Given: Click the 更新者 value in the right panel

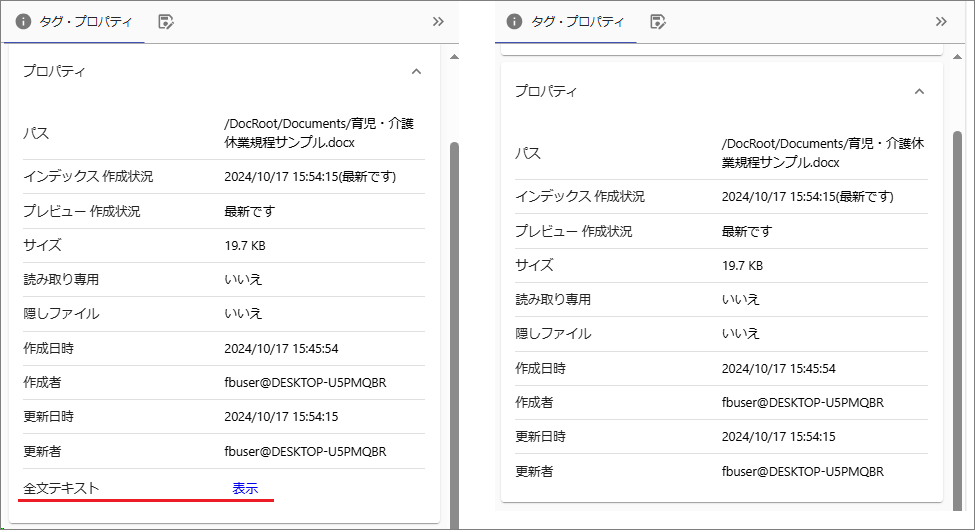Looking at the screenshot, I should click(x=802, y=470).
